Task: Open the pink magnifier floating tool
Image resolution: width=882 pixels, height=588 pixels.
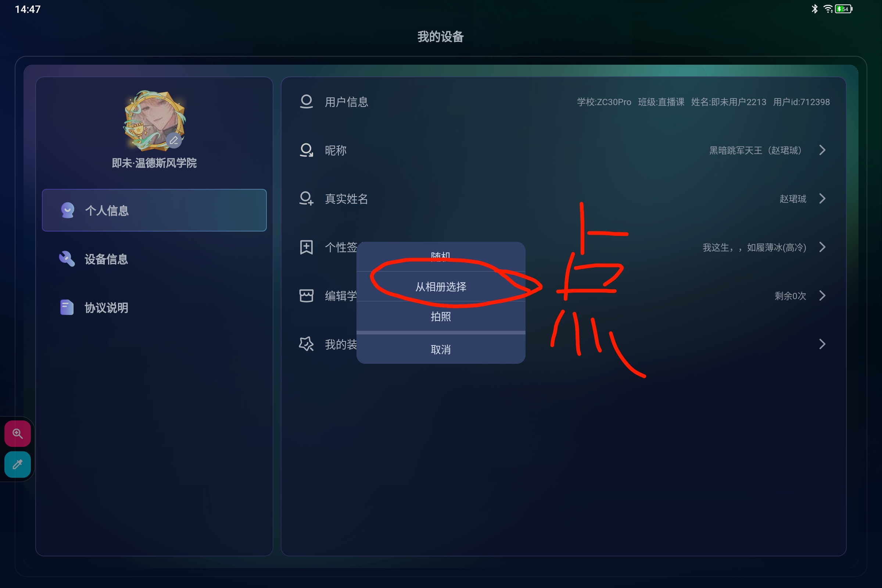Action: point(18,434)
